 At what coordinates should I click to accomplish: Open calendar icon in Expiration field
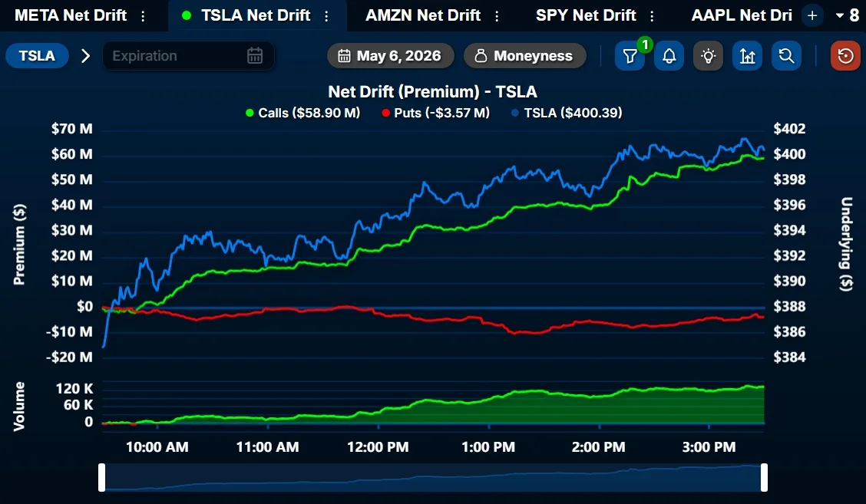(255, 56)
